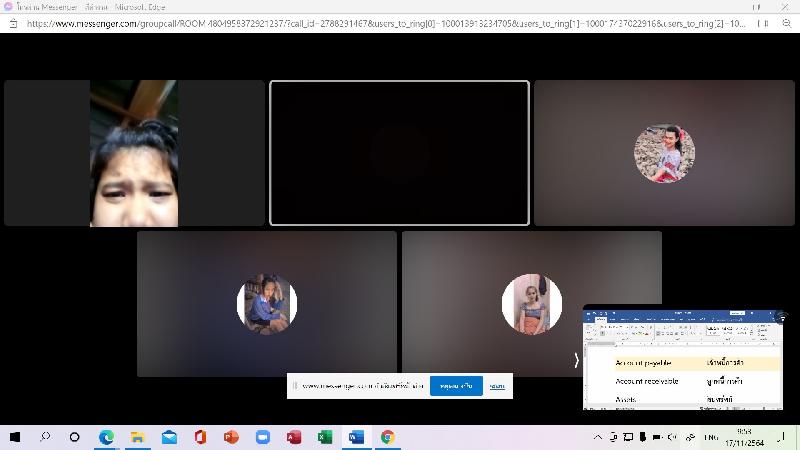Image resolution: width=800 pixels, height=450 pixels.
Task: Expand hidden system tray icons chevron
Action: coord(599,437)
